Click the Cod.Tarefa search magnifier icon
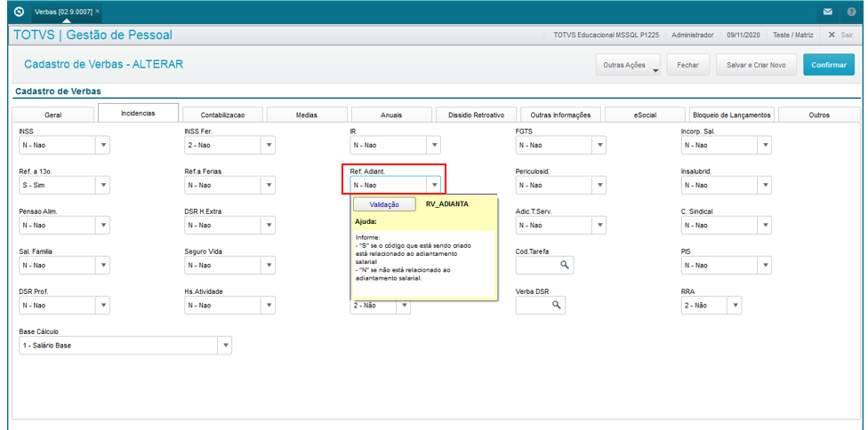868x430 pixels. [564, 265]
